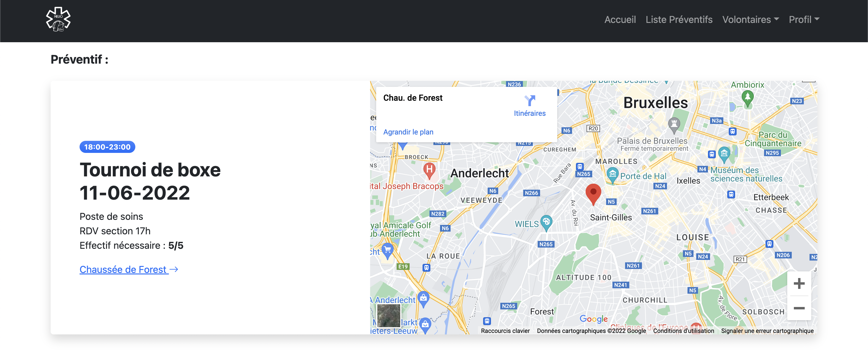
Task: Click Agrandir le plan link
Action: pyautogui.click(x=408, y=132)
